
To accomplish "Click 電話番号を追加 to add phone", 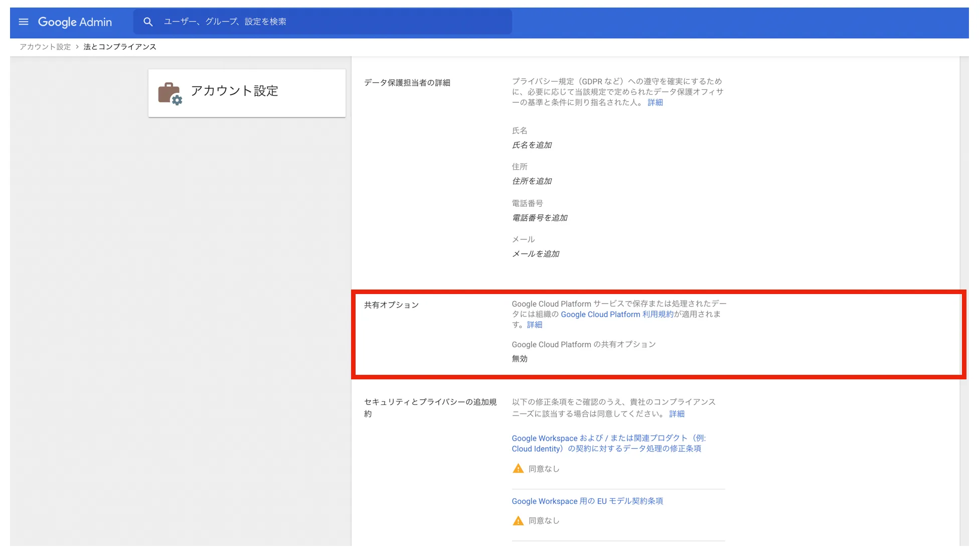I will 540,218.
